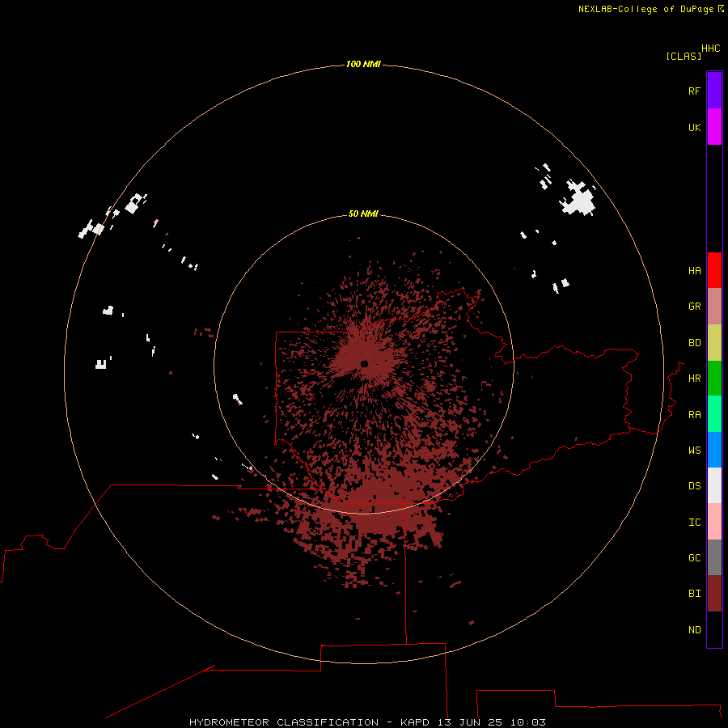
Task: Click the WS blue legend swatch
Action: coord(714,450)
